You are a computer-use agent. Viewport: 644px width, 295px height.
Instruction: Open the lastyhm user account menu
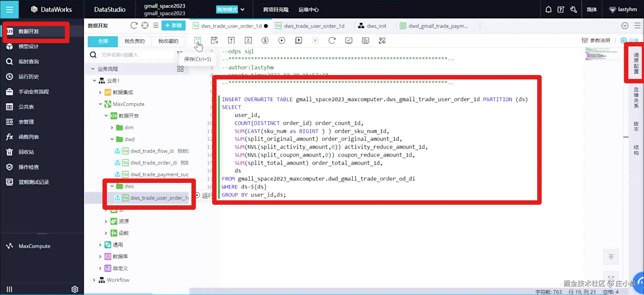point(623,10)
